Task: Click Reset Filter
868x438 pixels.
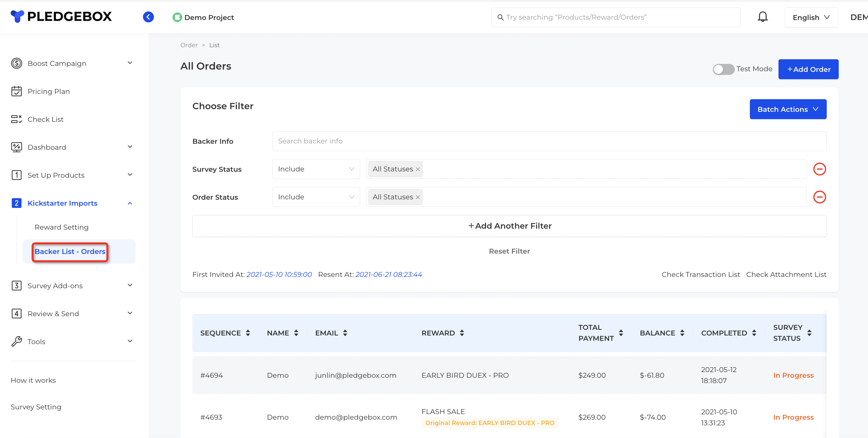Action: (510, 251)
